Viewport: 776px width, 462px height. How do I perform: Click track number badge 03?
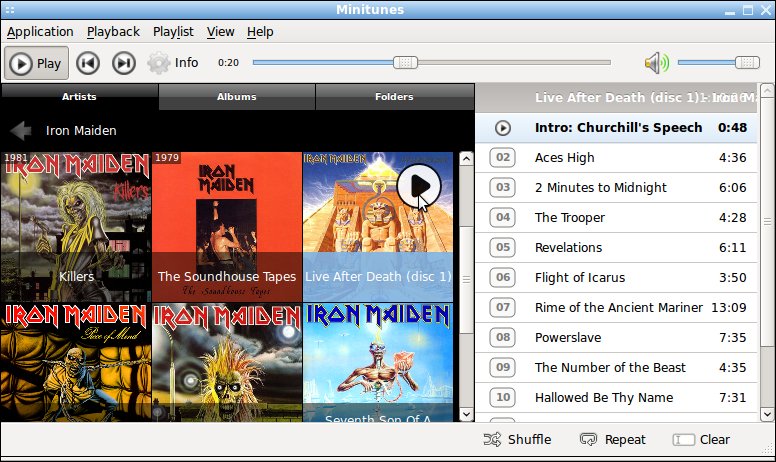point(502,187)
